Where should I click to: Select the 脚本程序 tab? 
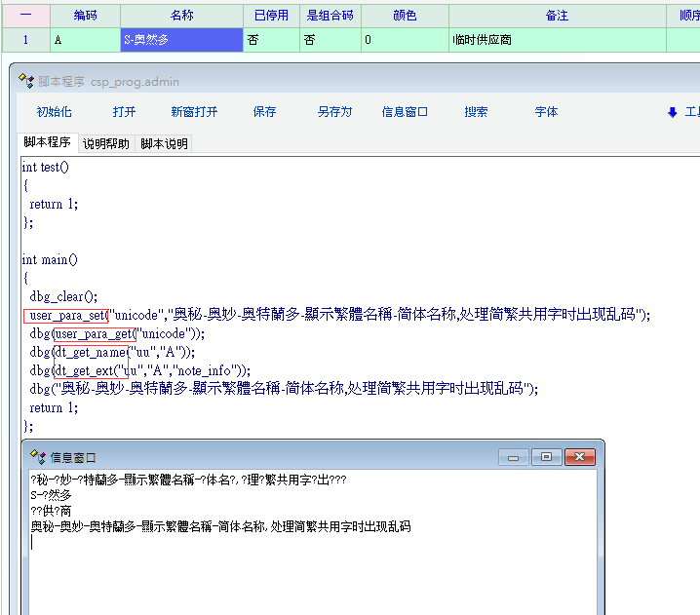(x=47, y=142)
